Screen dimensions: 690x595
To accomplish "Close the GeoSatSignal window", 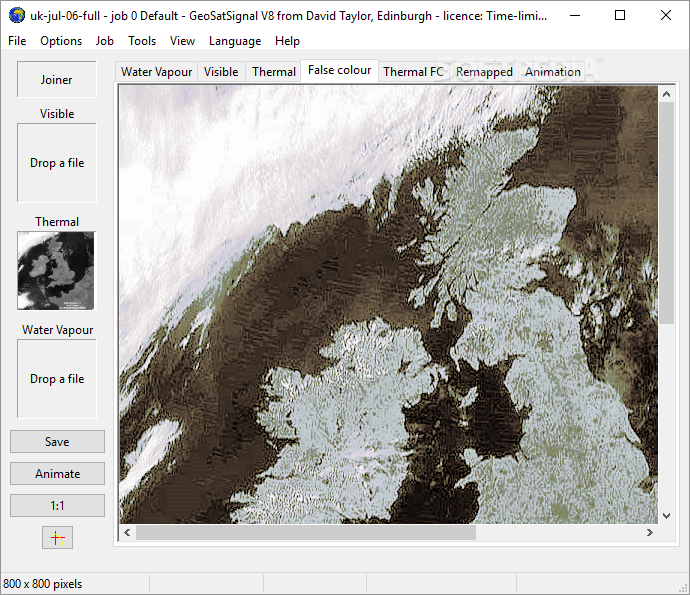I will (666, 15).
